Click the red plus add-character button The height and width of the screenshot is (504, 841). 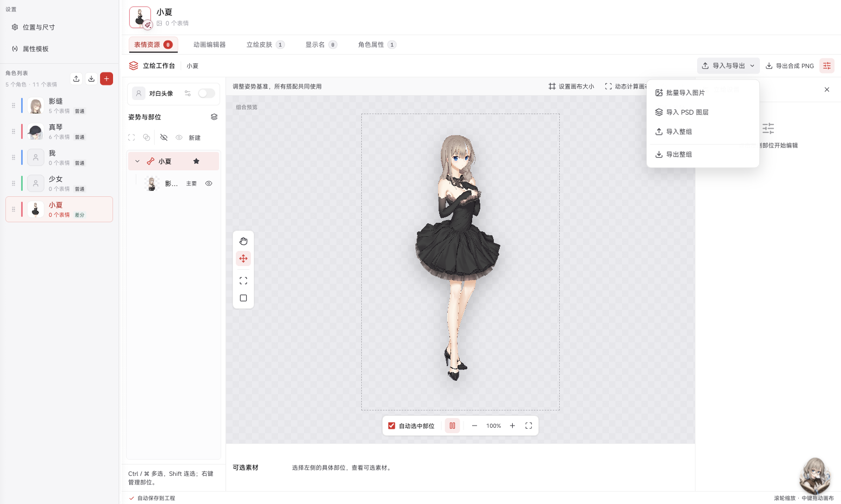[107, 78]
